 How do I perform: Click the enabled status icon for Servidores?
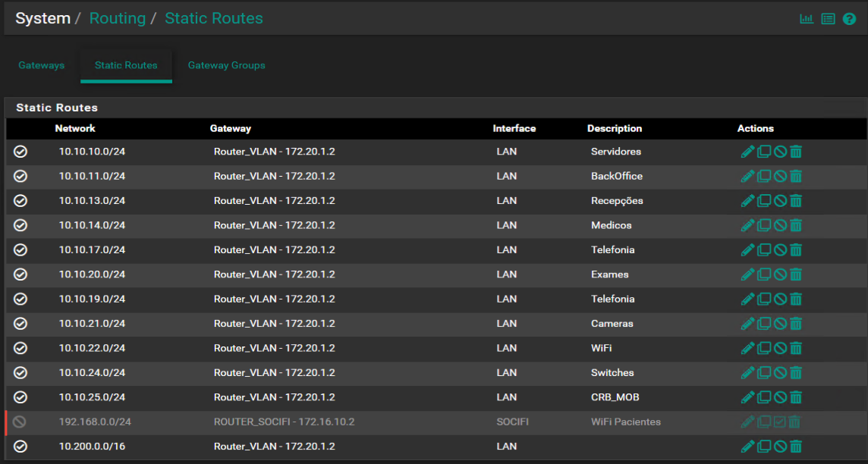pos(20,152)
